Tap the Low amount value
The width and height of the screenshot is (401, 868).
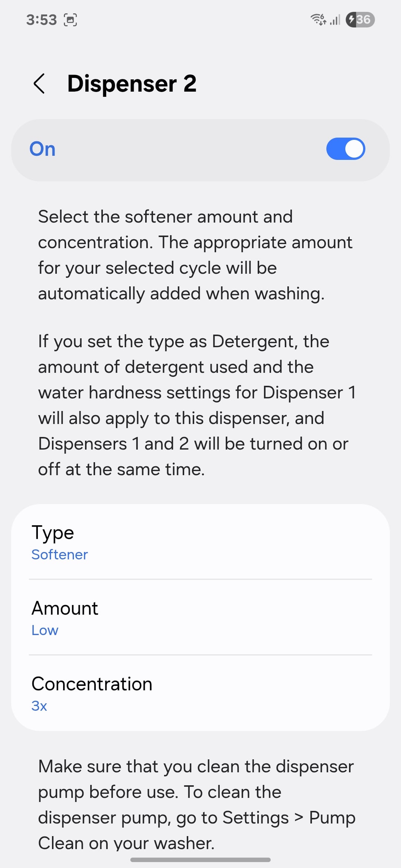(45, 630)
